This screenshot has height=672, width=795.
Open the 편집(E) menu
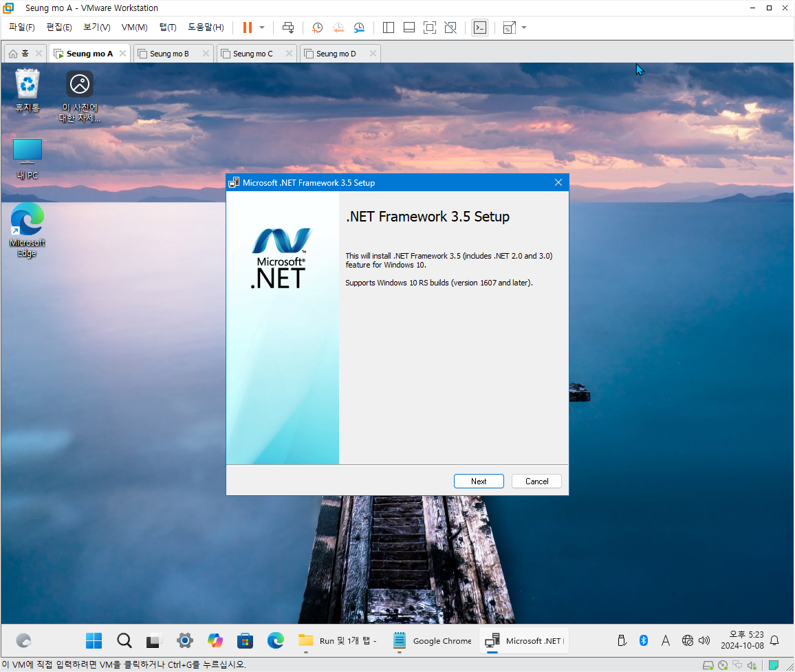(59, 28)
